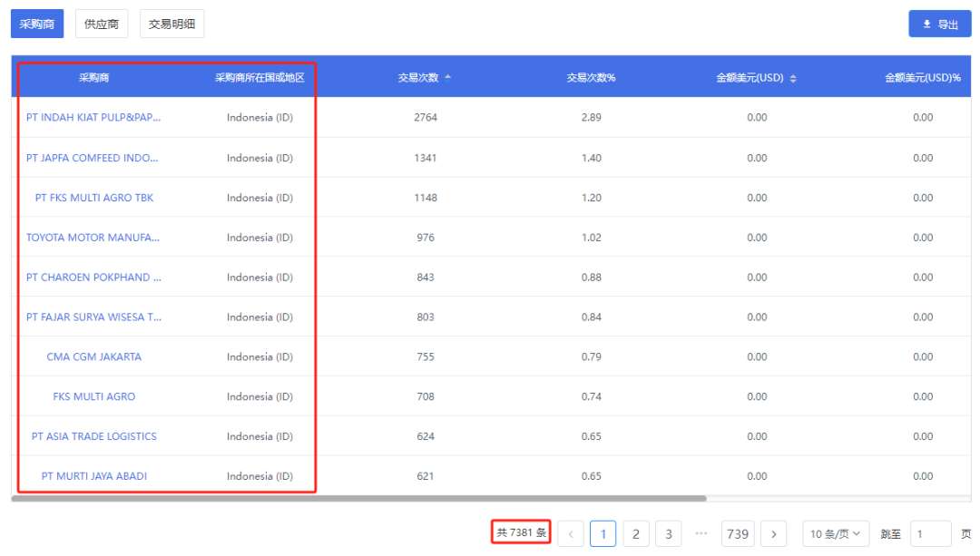
Task: Select page 1 in pagination
Action: [603, 534]
